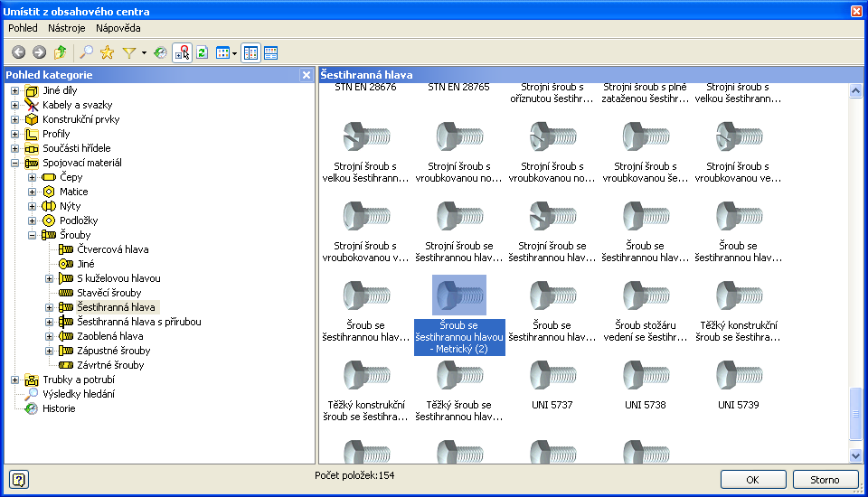The image size is (868, 497).
Task: Toggle the table view panel button
Action: click(270, 52)
